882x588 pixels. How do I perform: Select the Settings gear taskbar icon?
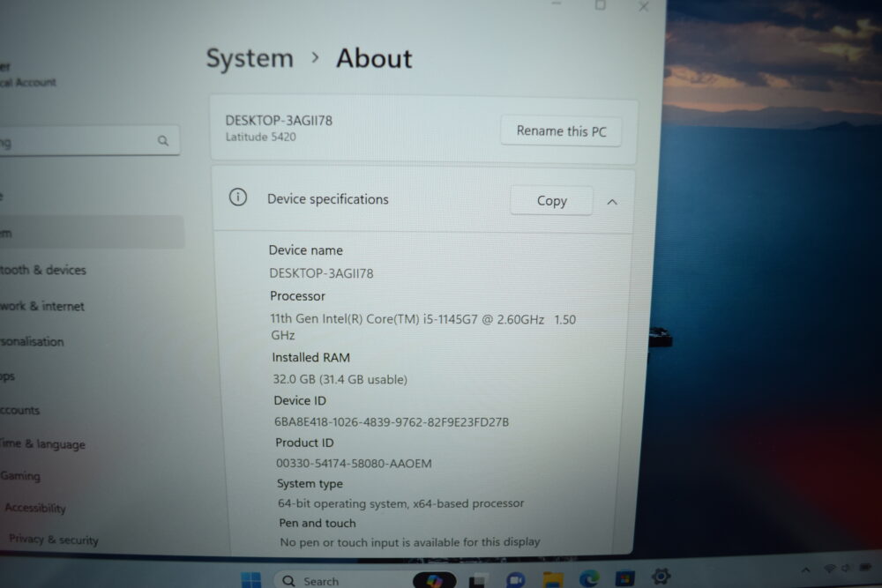pyautogui.click(x=661, y=577)
